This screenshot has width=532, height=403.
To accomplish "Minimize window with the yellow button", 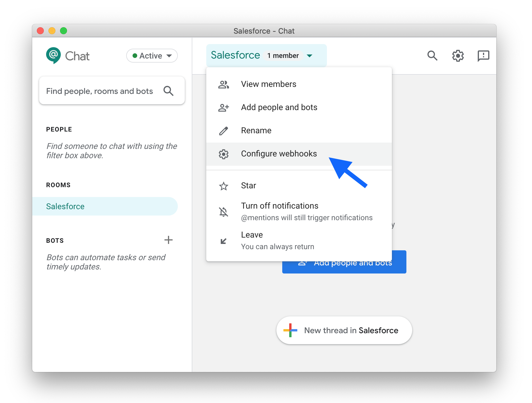I will [52, 31].
